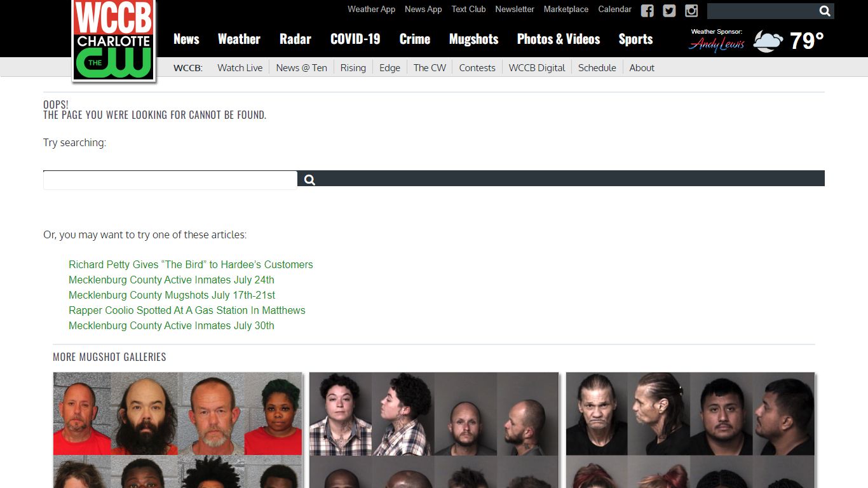The image size is (868, 488).
Task: Click the WCCB: sub-navigation label
Action: pos(187,67)
